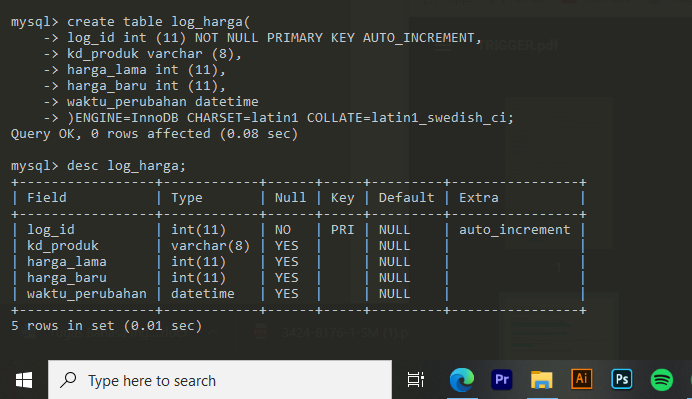
Task: Click the 'Field' column header in the table
Action: [x=47, y=197]
